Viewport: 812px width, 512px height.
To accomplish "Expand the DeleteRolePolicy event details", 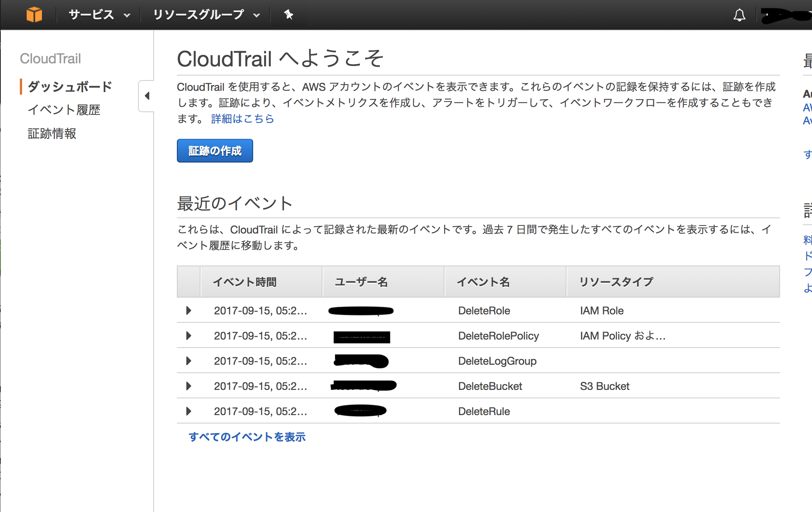I will click(188, 336).
